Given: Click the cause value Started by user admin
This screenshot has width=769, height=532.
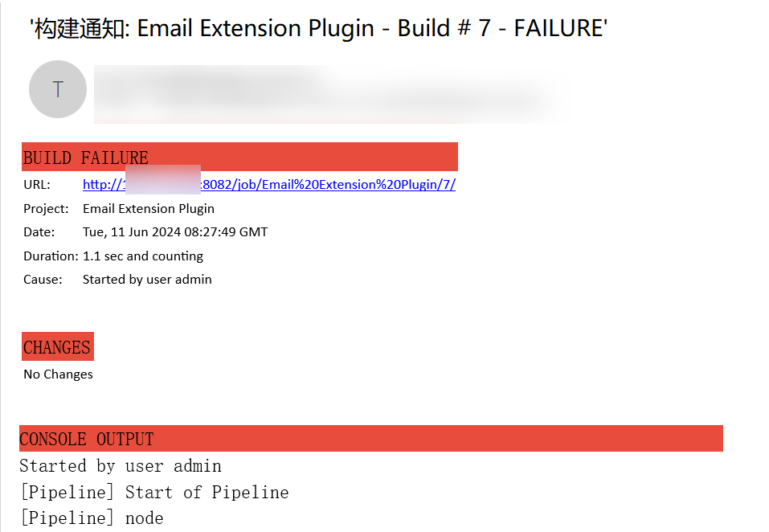Looking at the screenshot, I should click(147, 280).
